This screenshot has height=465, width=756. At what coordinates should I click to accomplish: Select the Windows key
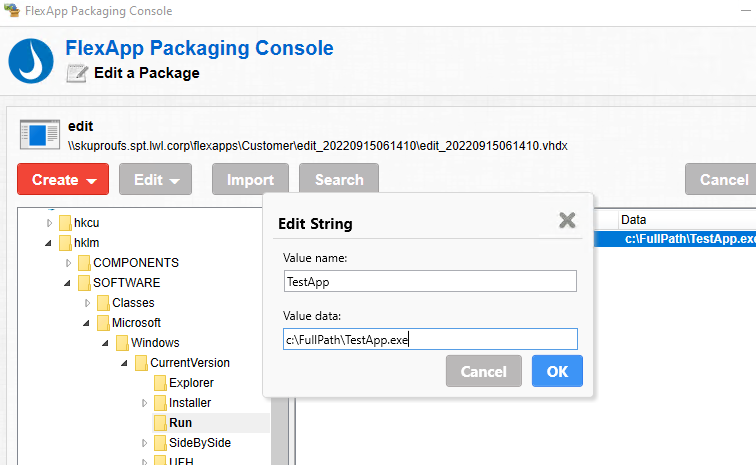(155, 343)
